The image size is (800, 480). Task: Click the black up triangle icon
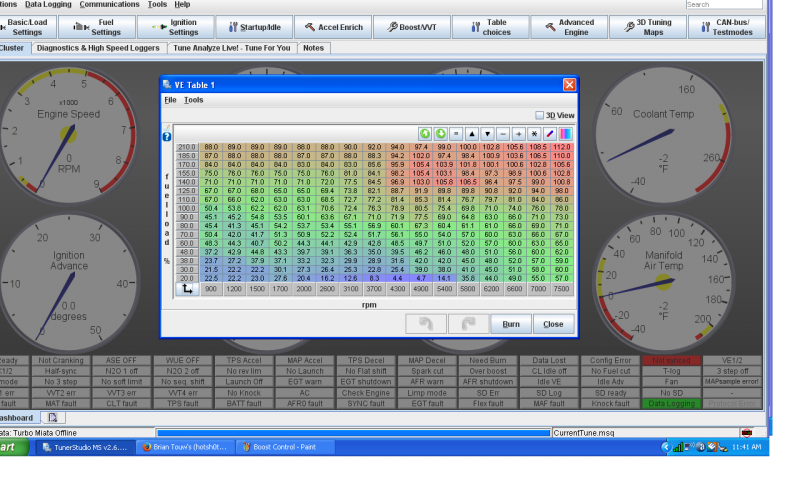[x=472, y=134]
